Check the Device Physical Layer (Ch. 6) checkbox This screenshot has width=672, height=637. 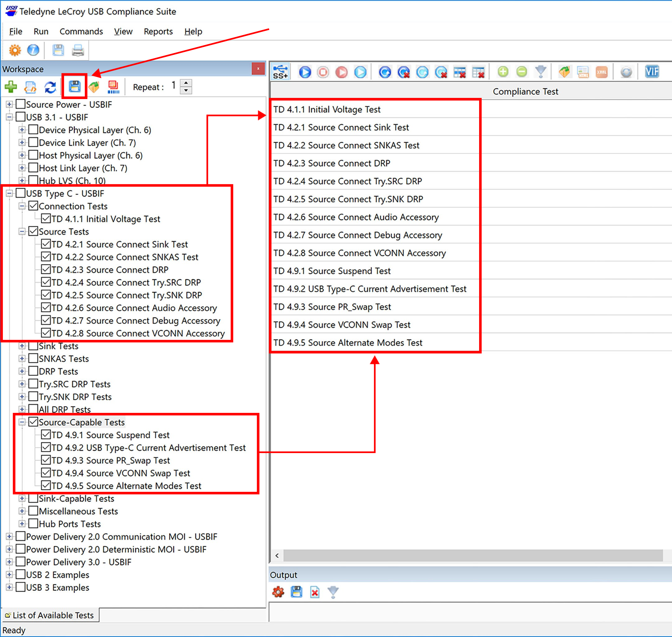[33, 129]
